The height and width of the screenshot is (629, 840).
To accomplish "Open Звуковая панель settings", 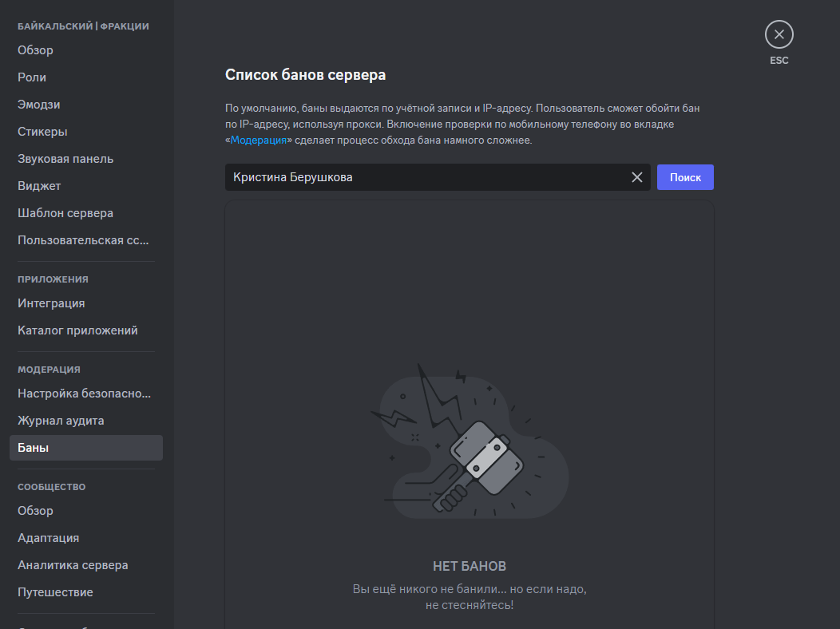I will pyautogui.click(x=65, y=159).
